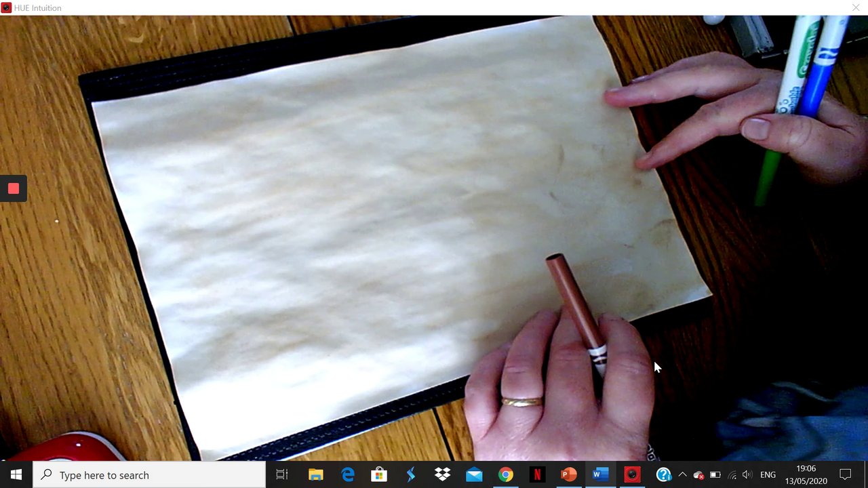The height and width of the screenshot is (488, 868).
Task: Click the HUE Intuition title bar icon
Action: coord(6,7)
